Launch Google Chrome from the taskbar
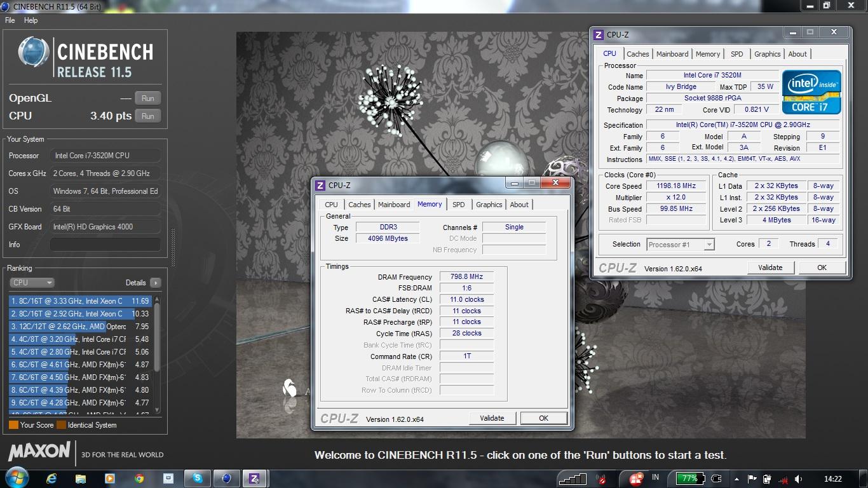Screen dimensions: 868x488 (x=139, y=478)
